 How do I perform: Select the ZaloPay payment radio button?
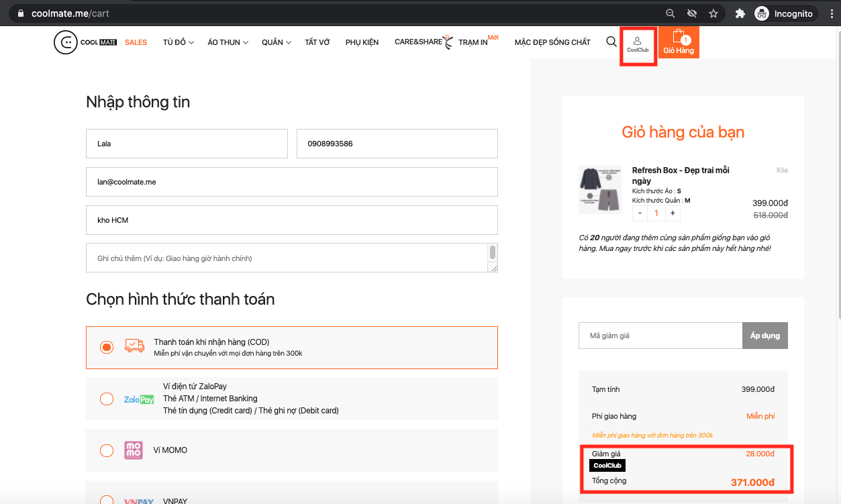click(106, 399)
